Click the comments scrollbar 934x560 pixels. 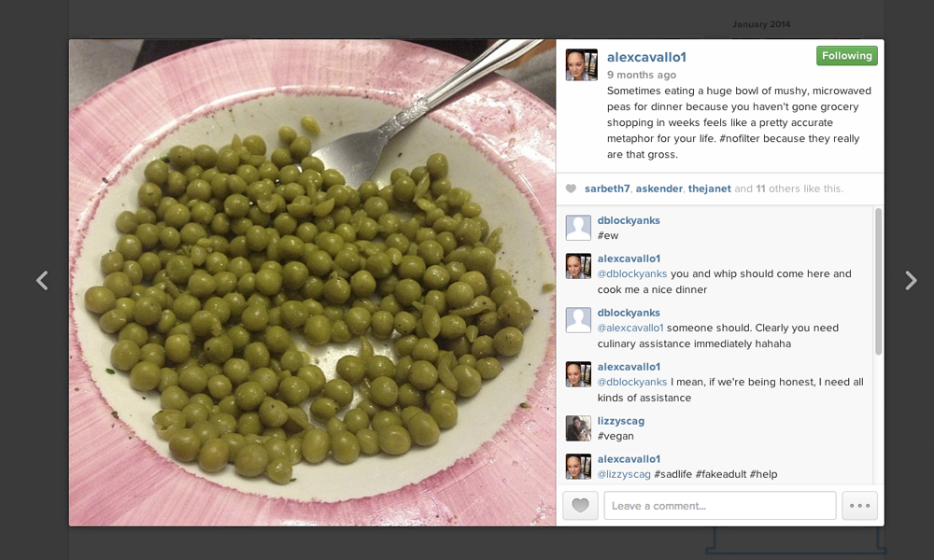(878, 282)
